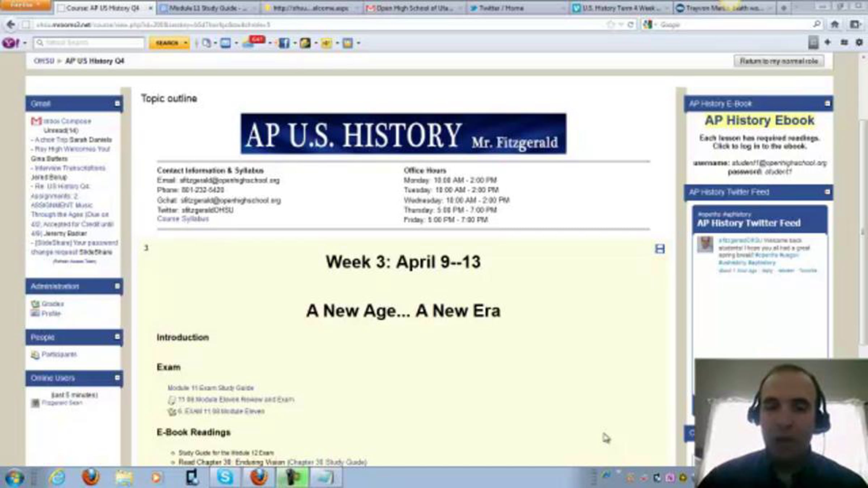The image size is (868, 488).
Task: Click the browser back arrow button
Action: [11, 25]
